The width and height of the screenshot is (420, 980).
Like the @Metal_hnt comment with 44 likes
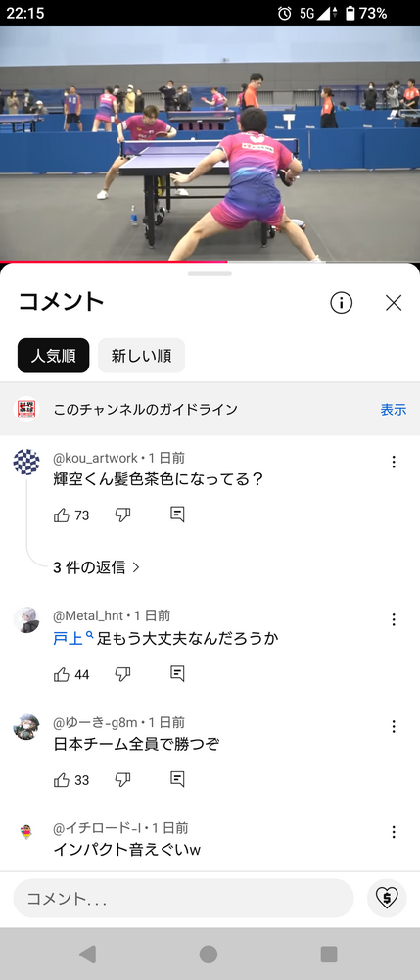click(62, 674)
